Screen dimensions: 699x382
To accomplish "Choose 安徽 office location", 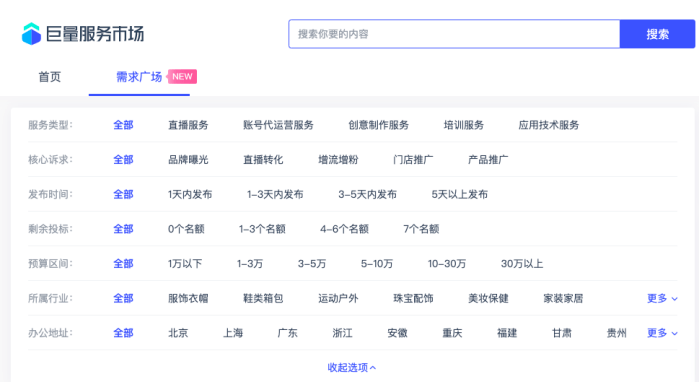I will (397, 333).
